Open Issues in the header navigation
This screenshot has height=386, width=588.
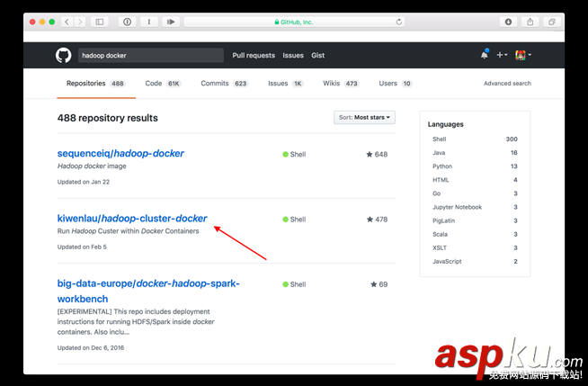293,55
